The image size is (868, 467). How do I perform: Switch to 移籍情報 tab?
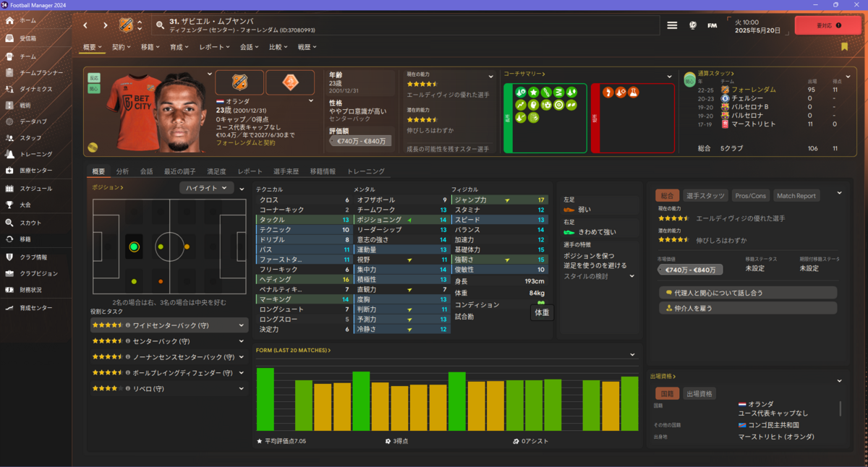coord(323,171)
